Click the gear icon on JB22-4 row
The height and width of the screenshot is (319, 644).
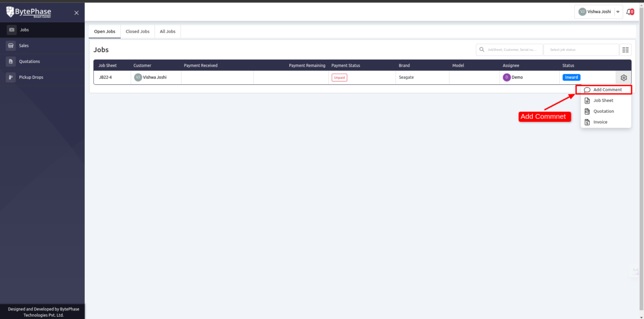click(624, 77)
